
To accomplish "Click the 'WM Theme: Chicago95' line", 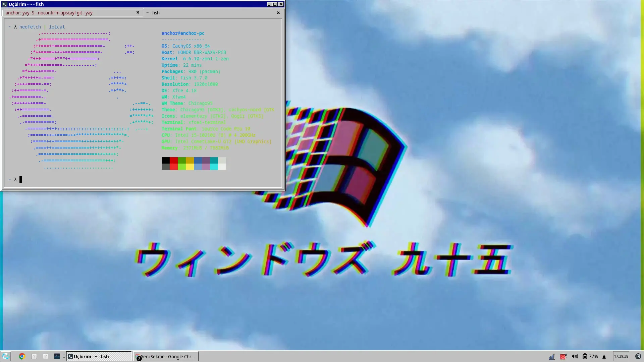I will click(x=187, y=103).
